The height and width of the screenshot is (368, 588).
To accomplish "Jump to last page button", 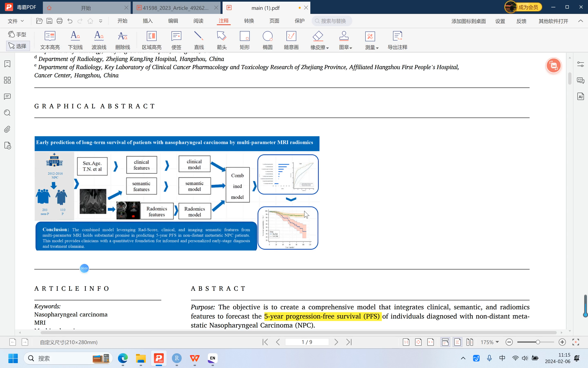I will coord(349,342).
